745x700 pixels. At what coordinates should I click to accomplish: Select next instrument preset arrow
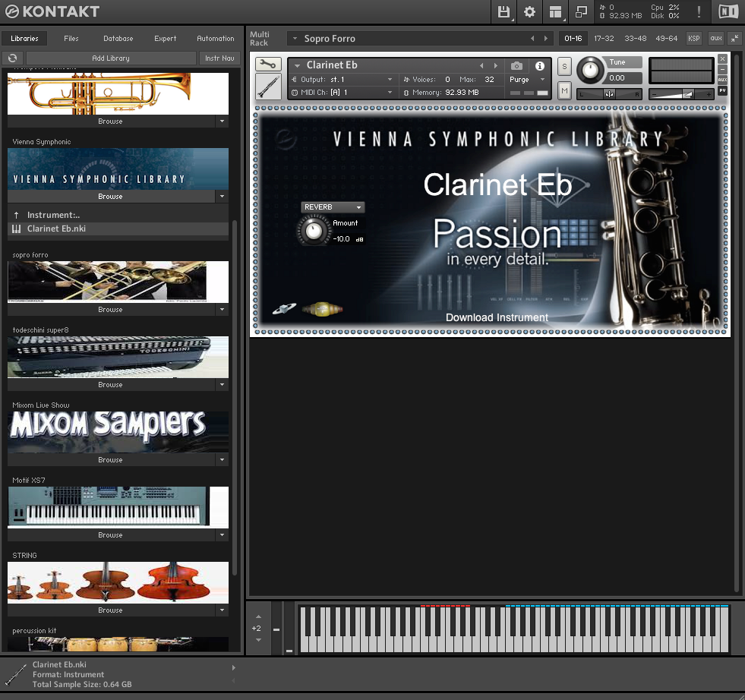click(x=496, y=65)
